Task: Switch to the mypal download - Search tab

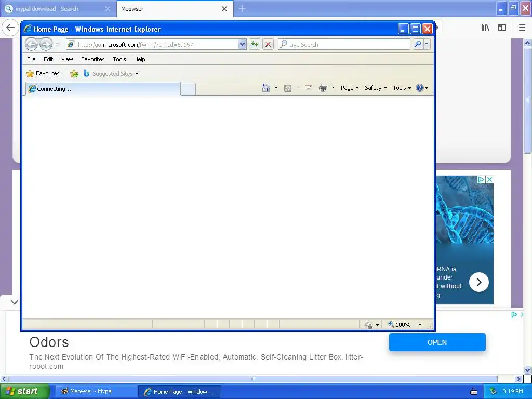Action: [x=58, y=9]
